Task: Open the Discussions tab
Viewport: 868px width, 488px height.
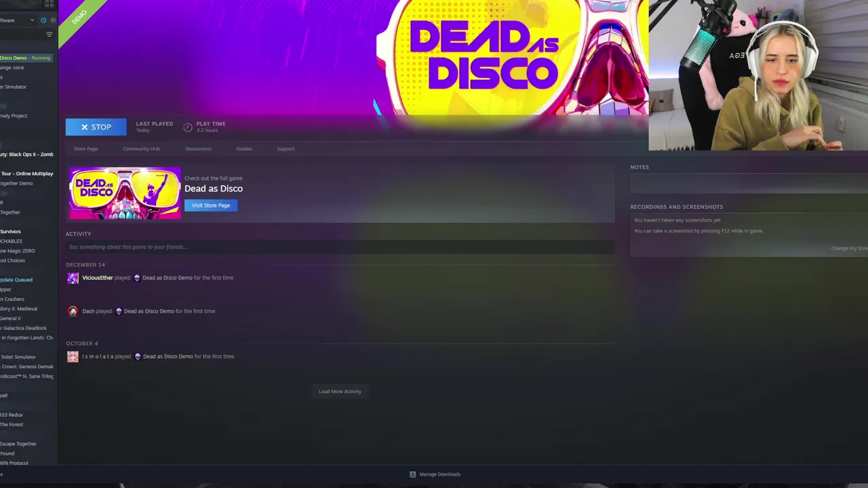Action: [x=198, y=148]
